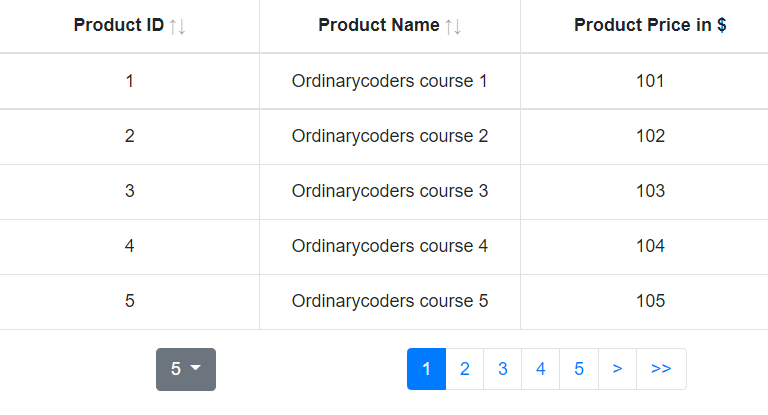The image size is (768, 415).
Task: Jump to last page with >> button
Action: 661,369
